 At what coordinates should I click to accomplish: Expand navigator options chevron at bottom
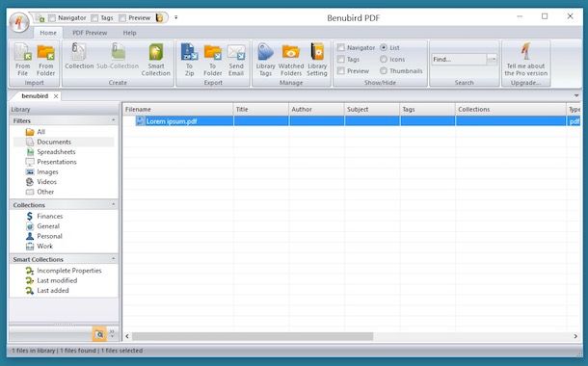coord(112,333)
